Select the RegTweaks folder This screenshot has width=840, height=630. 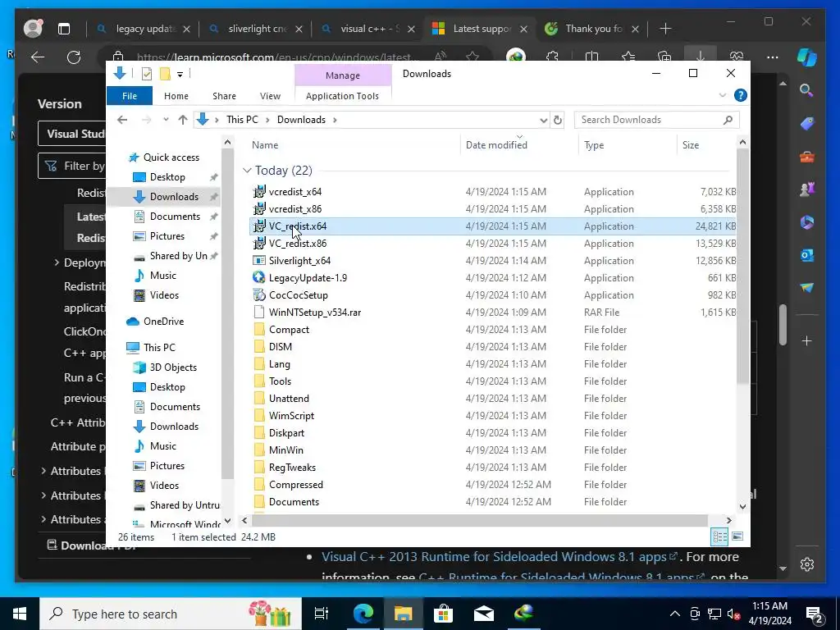click(293, 467)
